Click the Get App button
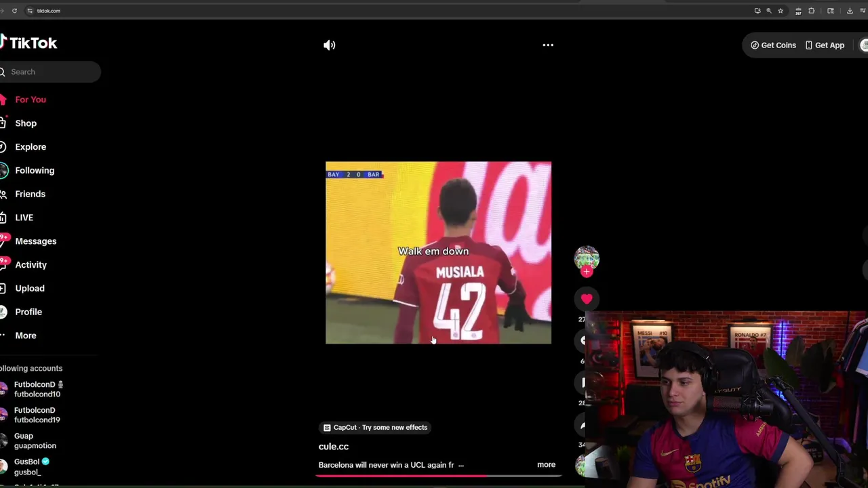 (825, 45)
